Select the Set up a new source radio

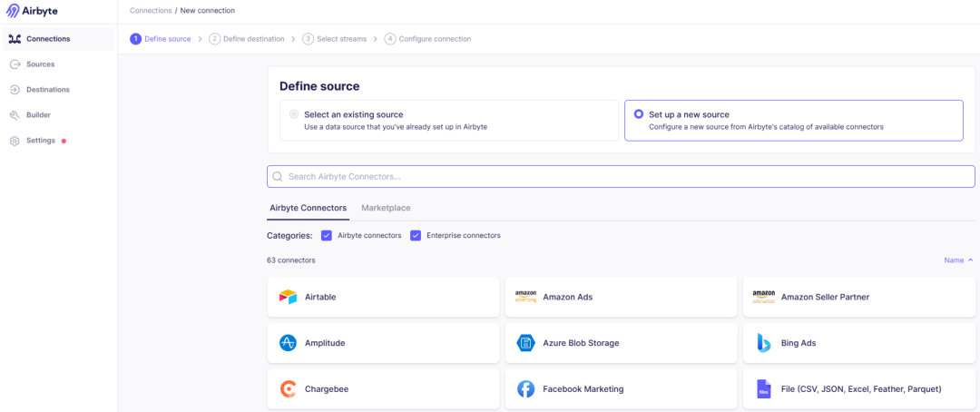638,114
